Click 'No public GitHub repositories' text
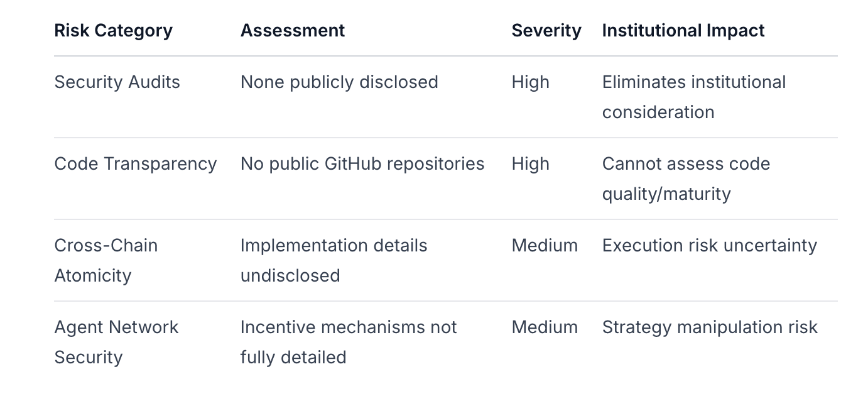 (x=362, y=163)
